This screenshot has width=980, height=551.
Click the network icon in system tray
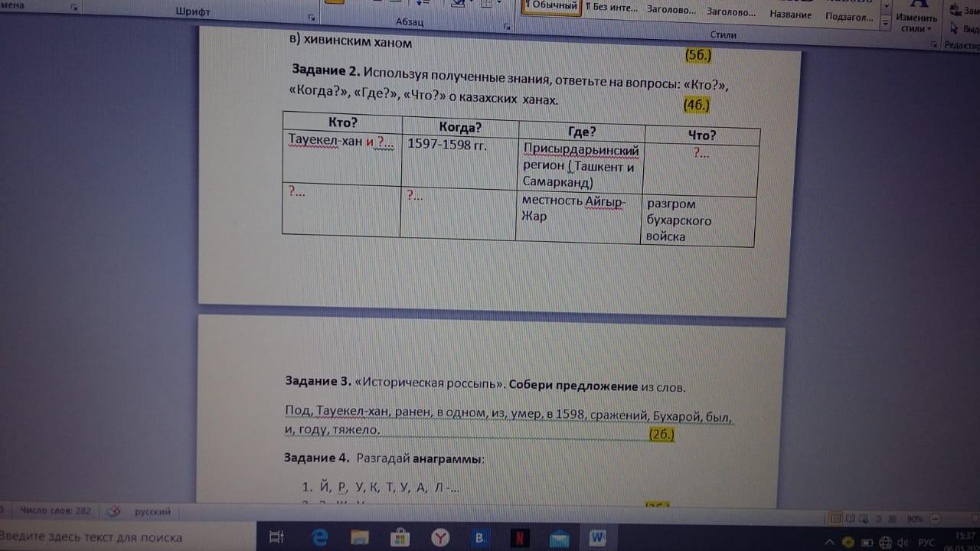(x=884, y=542)
